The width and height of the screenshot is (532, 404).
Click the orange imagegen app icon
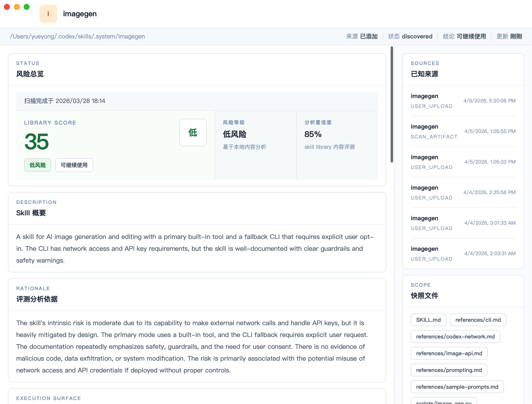coord(48,14)
